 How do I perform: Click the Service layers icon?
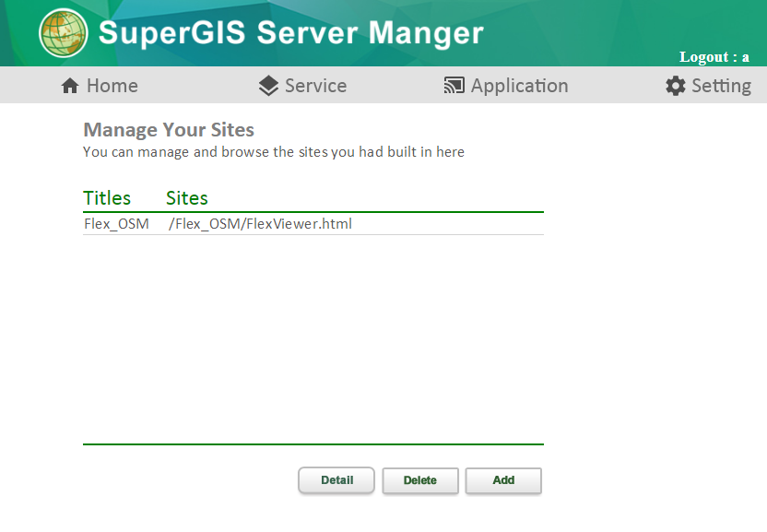coord(268,86)
